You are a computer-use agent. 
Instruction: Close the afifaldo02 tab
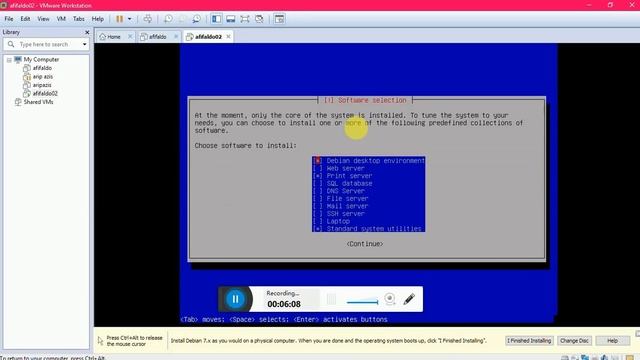point(229,36)
